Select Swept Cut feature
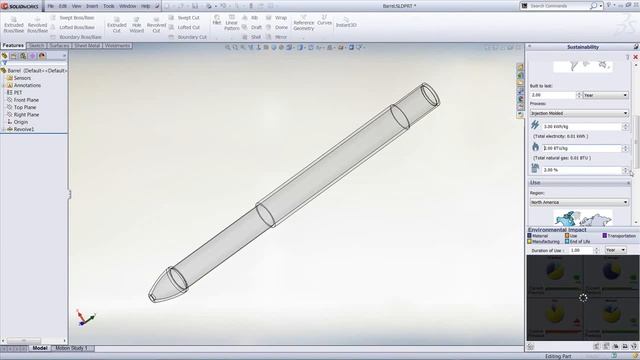 184,18
